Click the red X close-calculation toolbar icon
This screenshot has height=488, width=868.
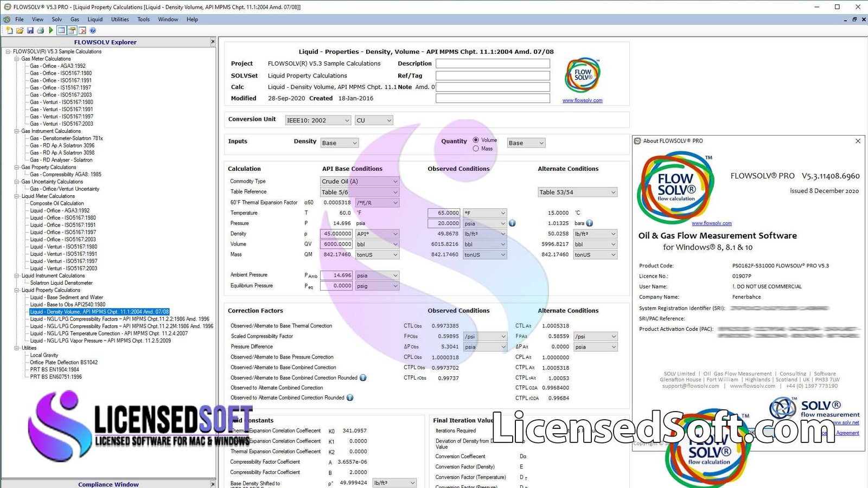click(82, 30)
